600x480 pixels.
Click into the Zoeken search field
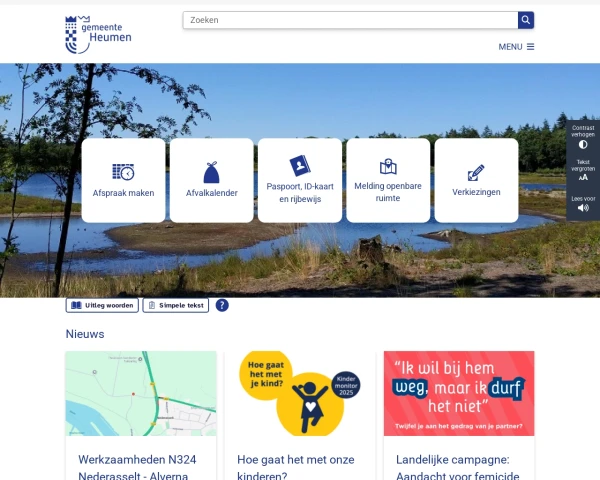[351, 20]
